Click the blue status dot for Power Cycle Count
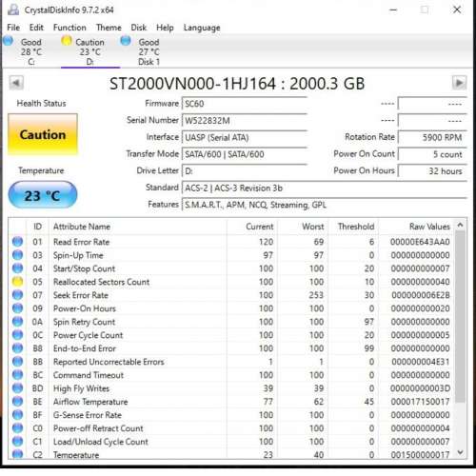476x476 pixels. point(17,335)
